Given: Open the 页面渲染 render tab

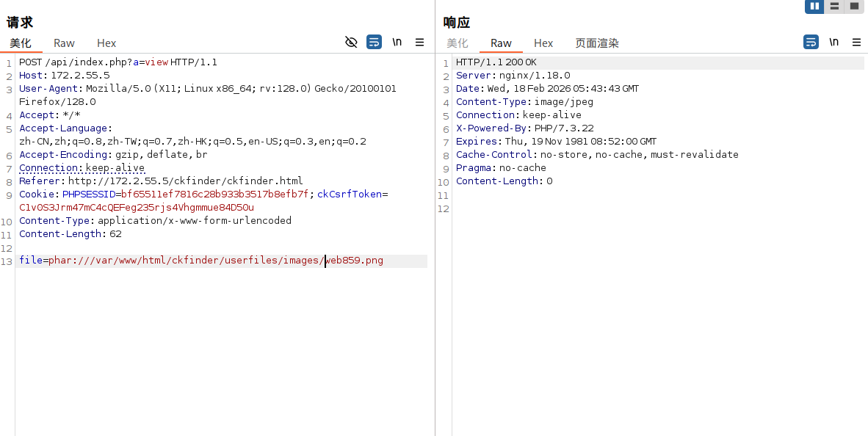Looking at the screenshot, I should (597, 43).
